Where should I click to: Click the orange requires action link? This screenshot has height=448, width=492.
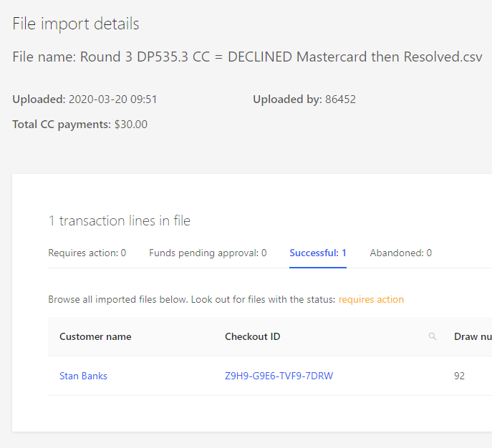[x=371, y=300]
